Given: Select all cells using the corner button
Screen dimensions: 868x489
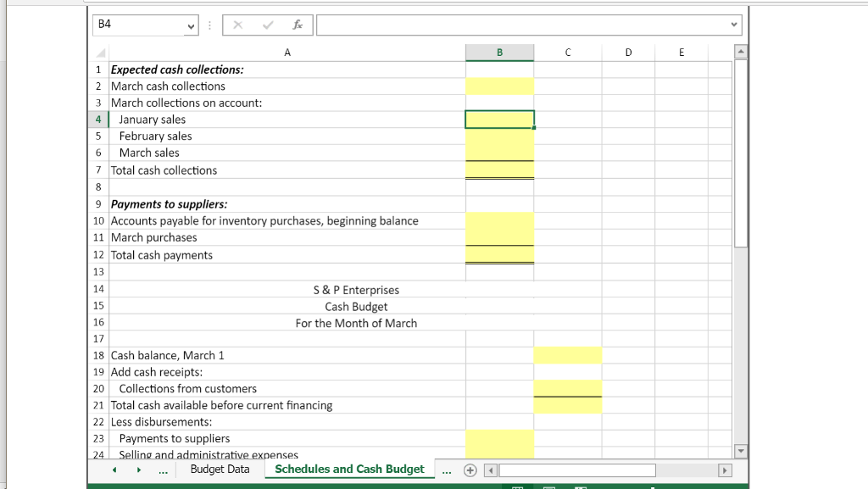Looking at the screenshot, I should point(99,52).
